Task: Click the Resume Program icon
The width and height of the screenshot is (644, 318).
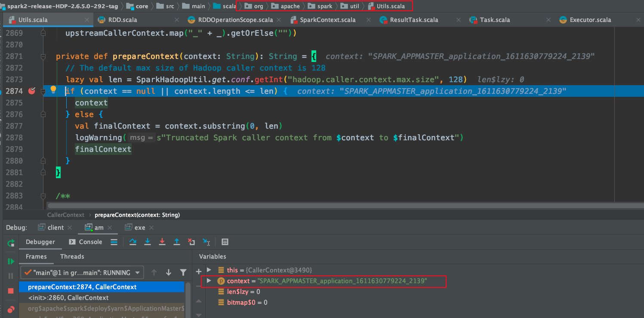Action: click(x=11, y=261)
